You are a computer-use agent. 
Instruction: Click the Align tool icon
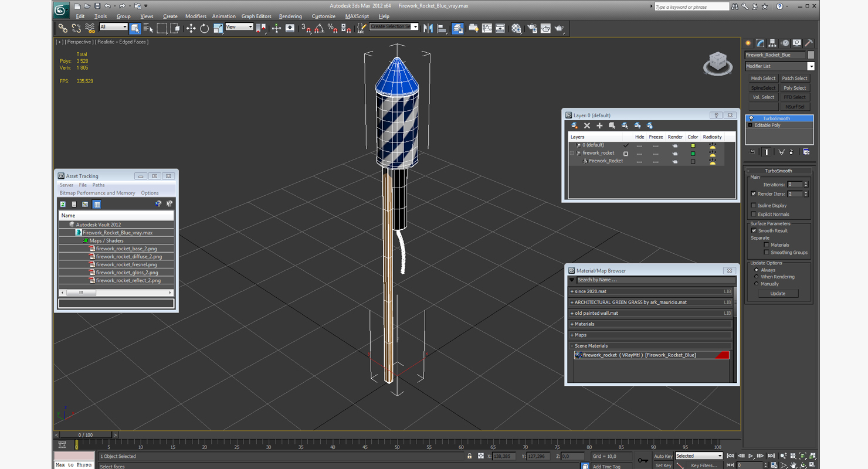click(442, 28)
